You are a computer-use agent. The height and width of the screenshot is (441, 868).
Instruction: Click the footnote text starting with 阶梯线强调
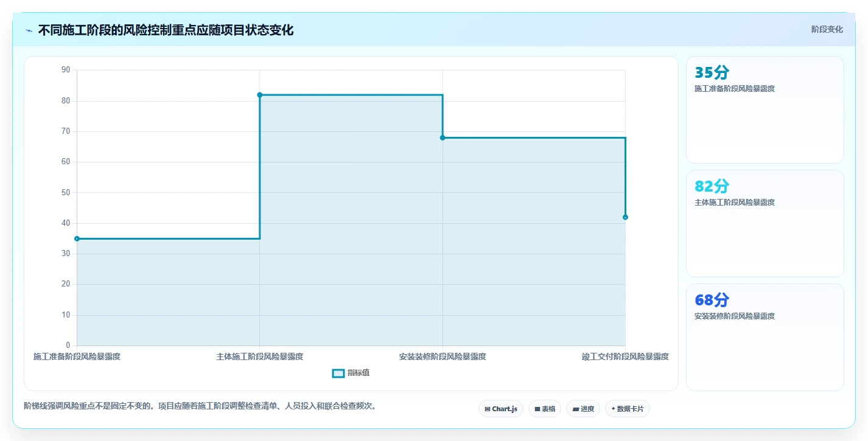tap(200, 406)
